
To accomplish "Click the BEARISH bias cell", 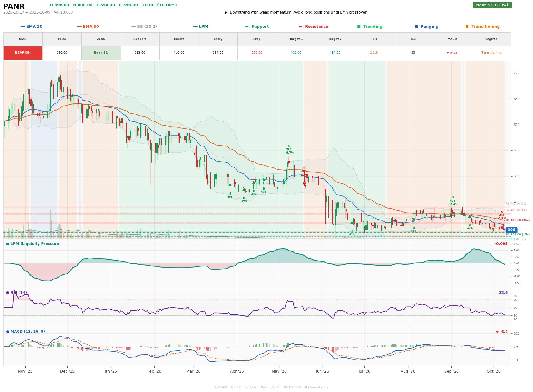I will pyautogui.click(x=23, y=53).
